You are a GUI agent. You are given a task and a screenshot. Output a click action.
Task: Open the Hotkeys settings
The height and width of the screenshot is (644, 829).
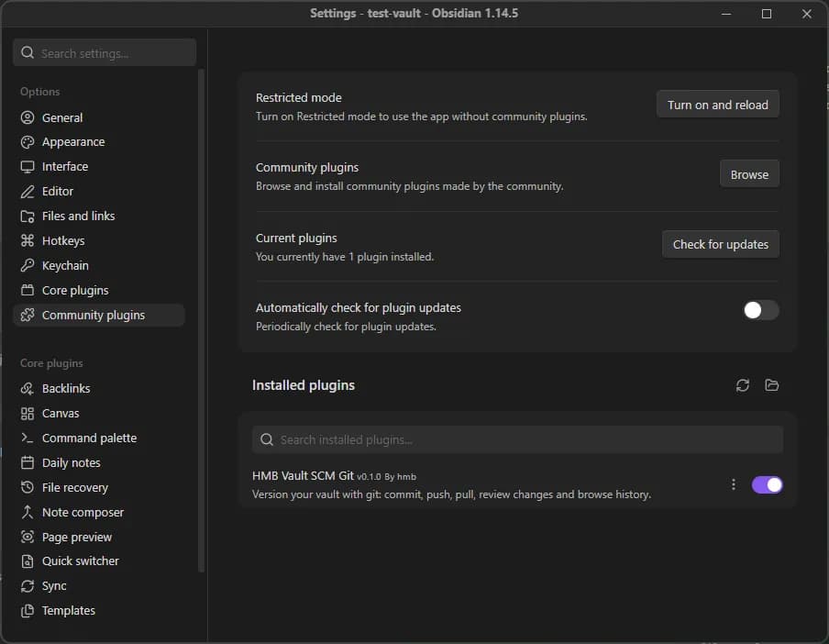pyautogui.click(x=99, y=240)
